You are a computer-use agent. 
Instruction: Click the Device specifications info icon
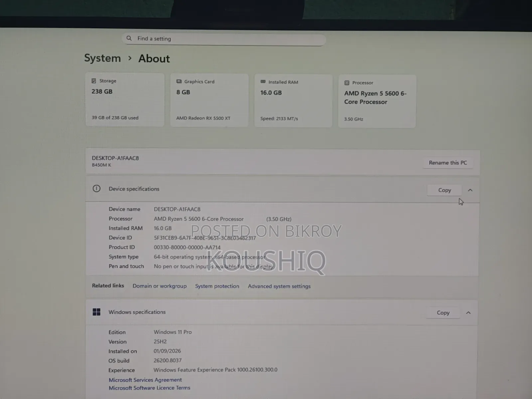[96, 189]
